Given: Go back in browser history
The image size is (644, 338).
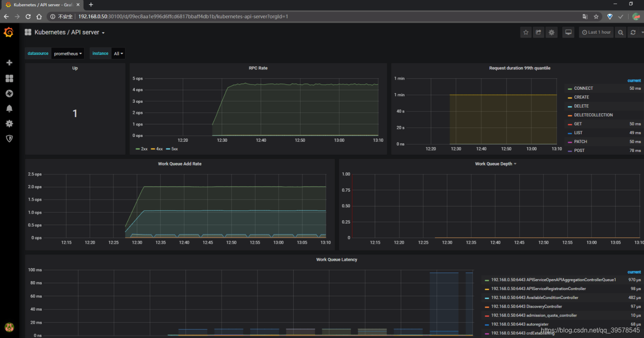Looking at the screenshot, I should 6,17.
